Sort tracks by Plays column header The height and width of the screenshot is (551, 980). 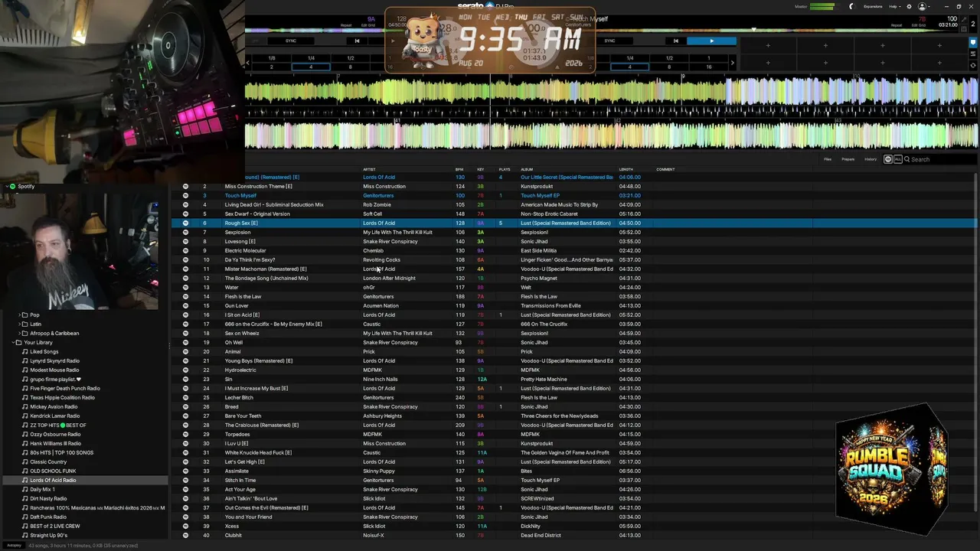click(x=505, y=169)
